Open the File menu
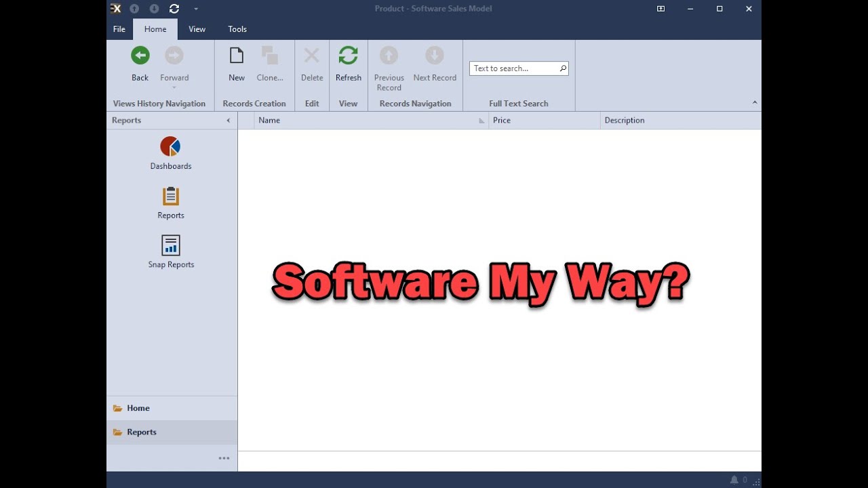Image resolution: width=868 pixels, height=488 pixels. (119, 29)
